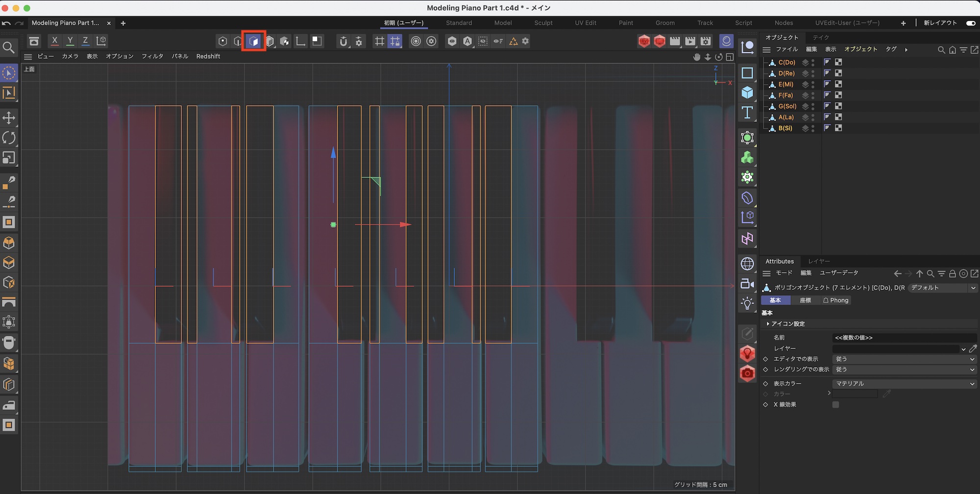Viewport: 980px width, 494px height.
Task: Click the 名前 input field
Action: pyautogui.click(x=904, y=338)
